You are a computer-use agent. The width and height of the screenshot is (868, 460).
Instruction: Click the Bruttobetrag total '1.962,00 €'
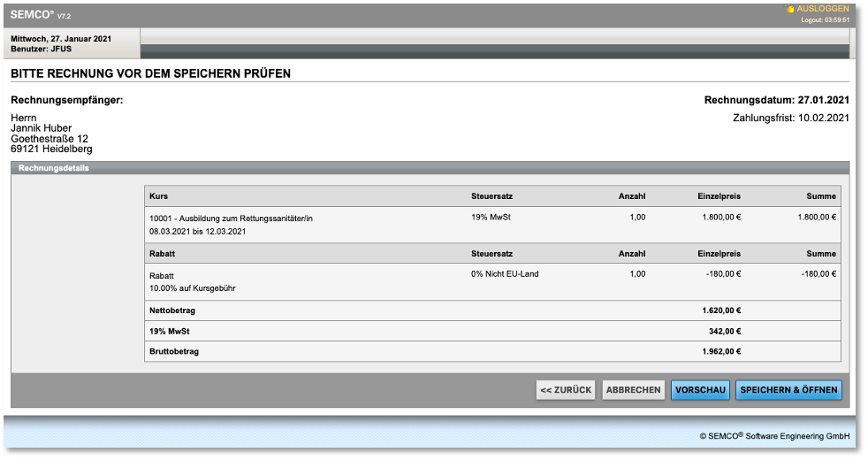(x=721, y=351)
